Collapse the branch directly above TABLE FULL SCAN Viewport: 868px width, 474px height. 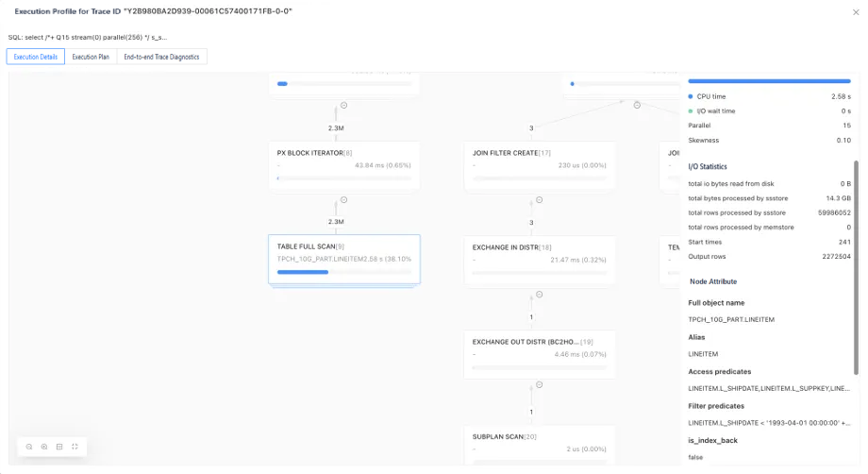tap(343, 199)
